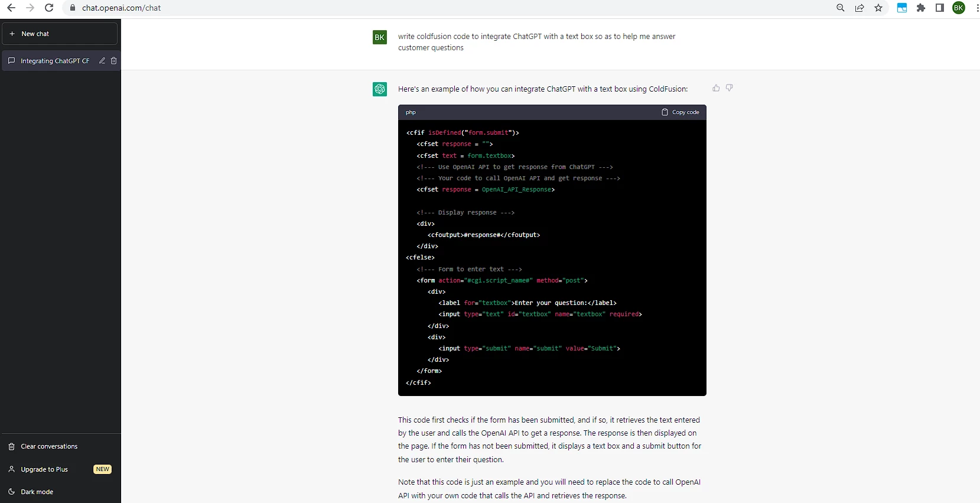Click the green BK user avatar in chat
The height and width of the screenshot is (503, 980).
pos(380,37)
